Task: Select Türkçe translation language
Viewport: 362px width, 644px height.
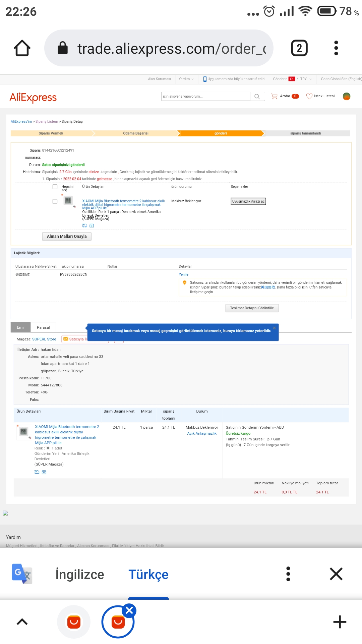Action: (x=148, y=574)
